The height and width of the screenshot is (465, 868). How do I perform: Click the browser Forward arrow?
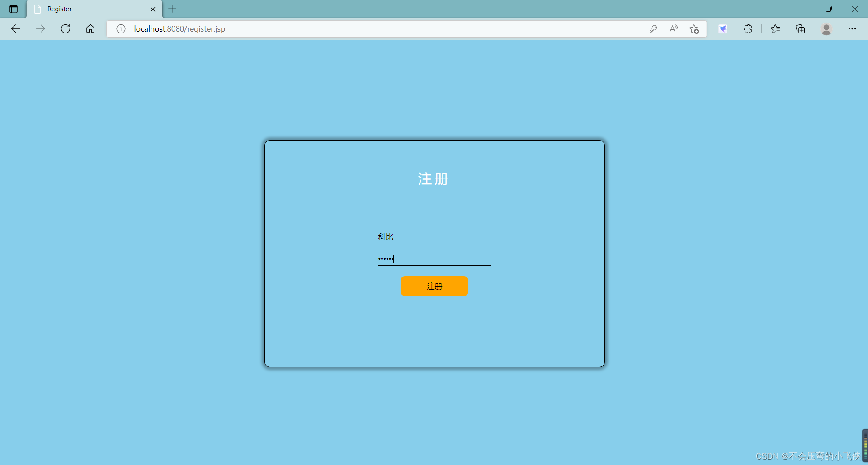[x=41, y=29]
